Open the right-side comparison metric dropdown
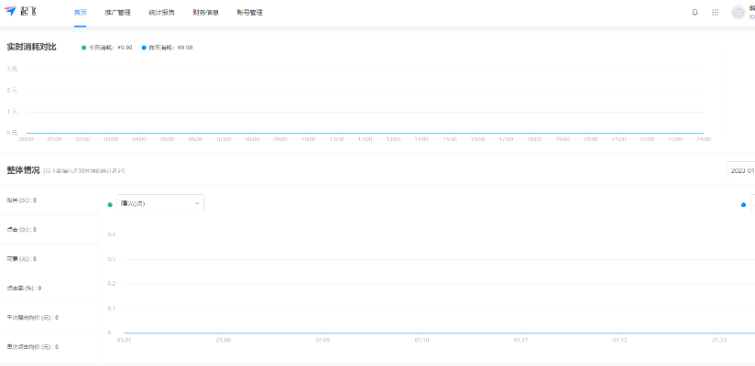This screenshot has width=755, height=366. pos(753,203)
